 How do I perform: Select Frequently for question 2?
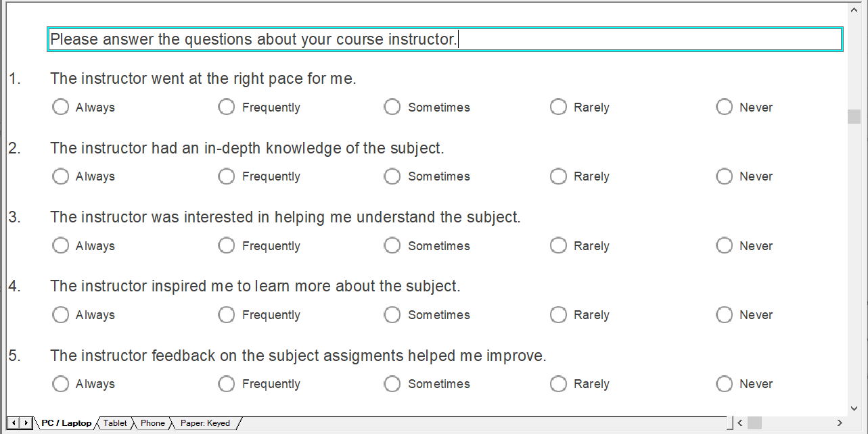point(226,176)
